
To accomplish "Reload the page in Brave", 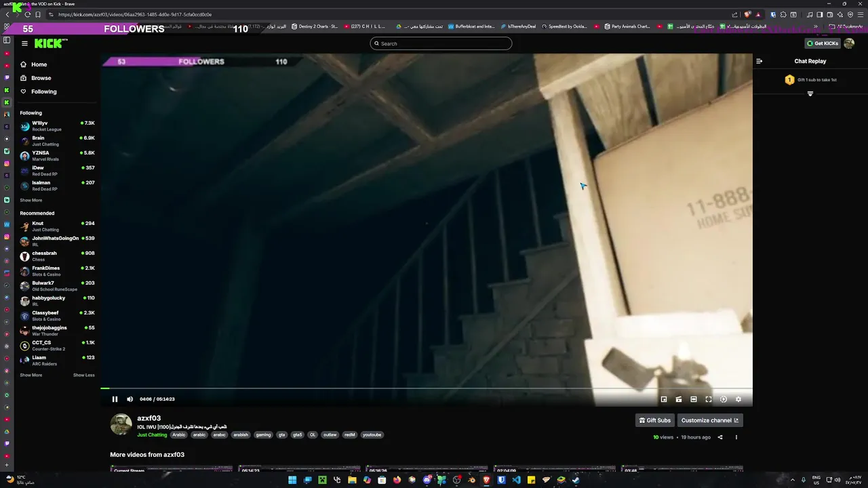I will (28, 14).
